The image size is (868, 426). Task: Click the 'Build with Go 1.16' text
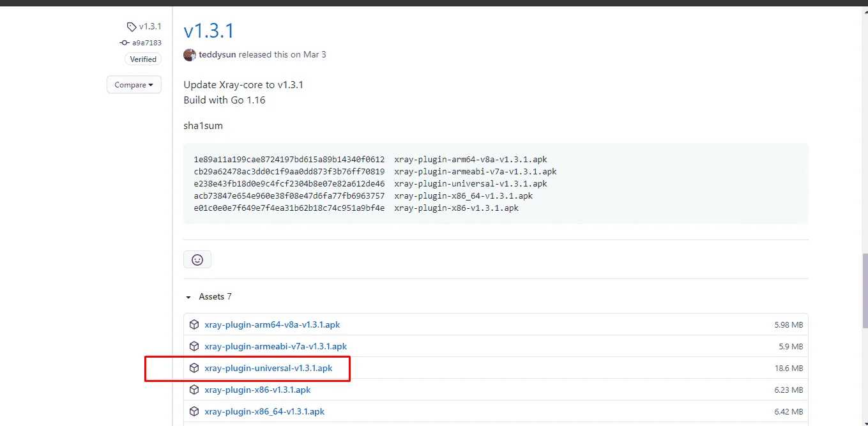pos(224,100)
